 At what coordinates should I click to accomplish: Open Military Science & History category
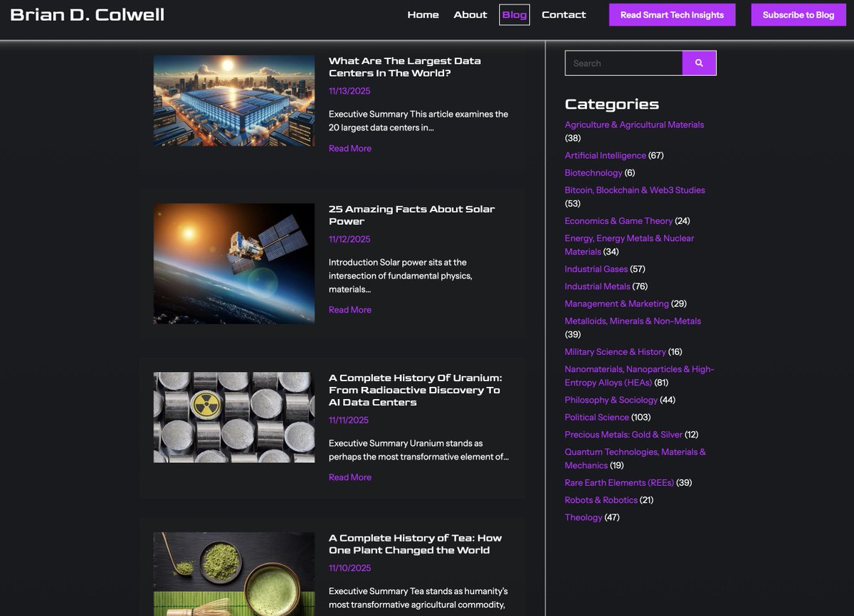(616, 352)
